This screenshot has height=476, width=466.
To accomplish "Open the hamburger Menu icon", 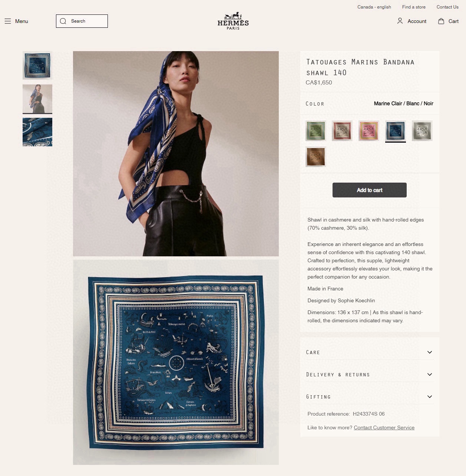I will point(8,21).
